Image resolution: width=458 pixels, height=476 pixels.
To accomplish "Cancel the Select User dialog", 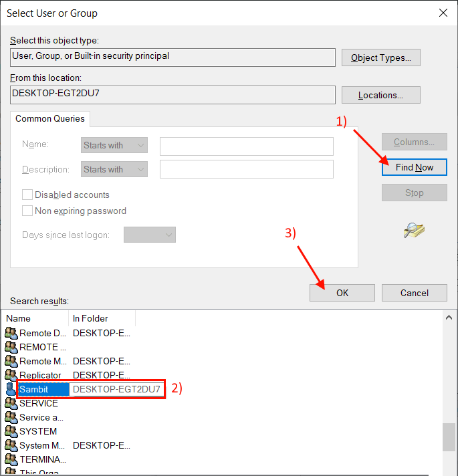I will [415, 293].
